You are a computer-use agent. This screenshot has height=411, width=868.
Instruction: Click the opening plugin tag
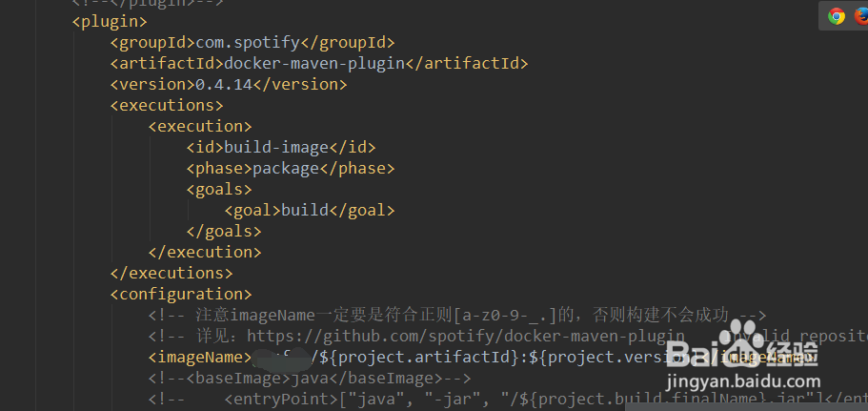click(110, 21)
